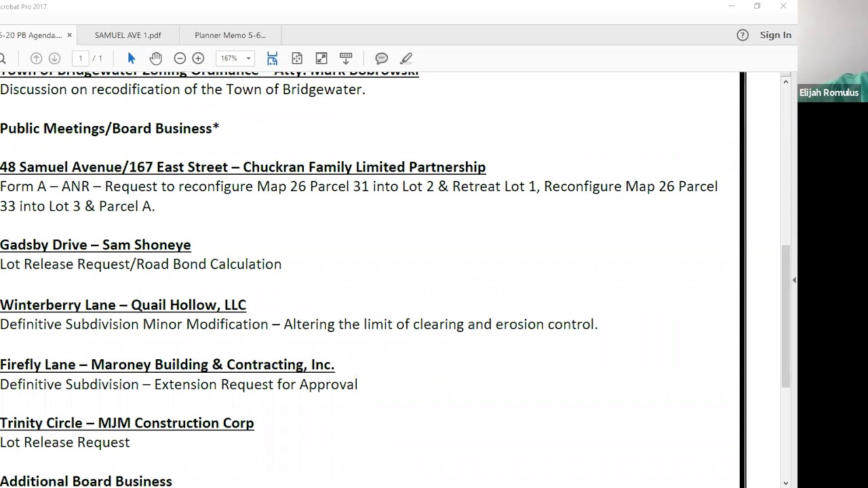The image size is (868, 488).
Task: Click 'Form A – ANR' request line
Action: pyautogui.click(x=359, y=186)
